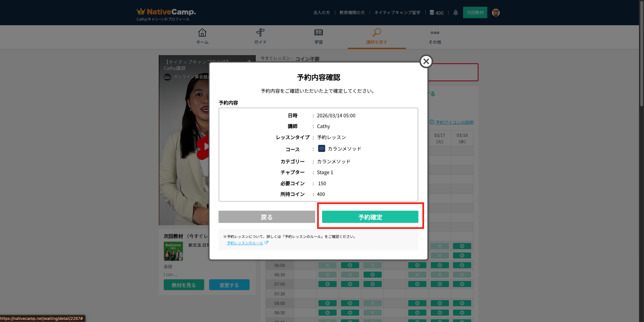
Task: Click the 予約確定 confirm booking button
Action: [x=370, y=217]
